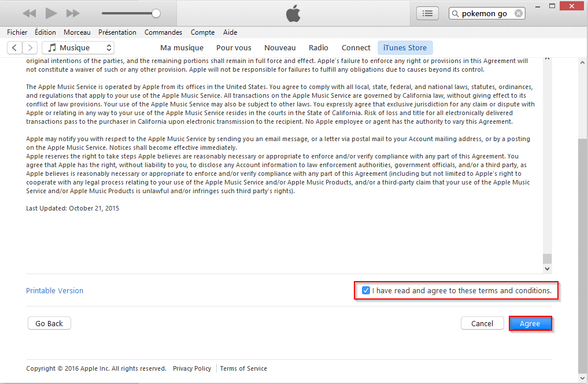Open the Musique media type dropdown
This screenshot has height=384, width=588.
pyautogui.click(x=78, y=47)
